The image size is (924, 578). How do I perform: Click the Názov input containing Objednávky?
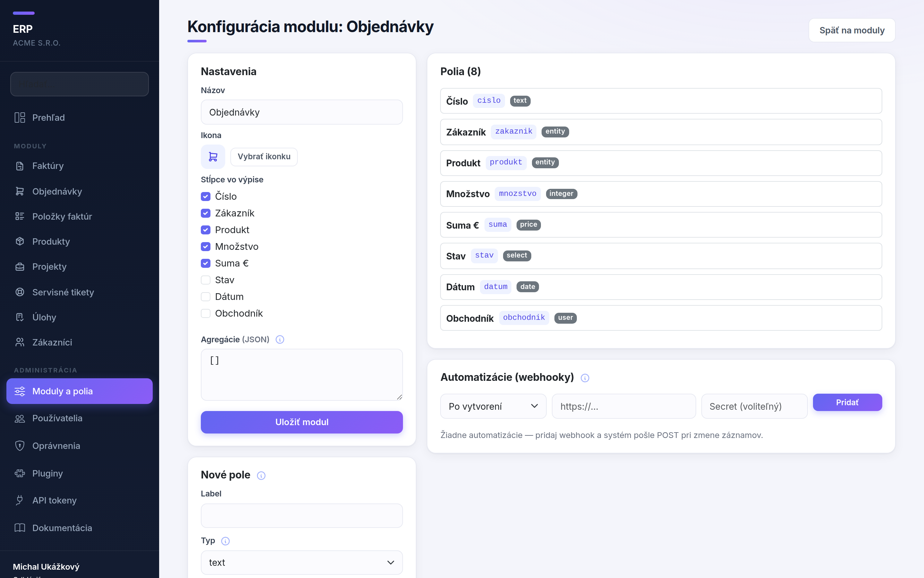click(302, 112)
